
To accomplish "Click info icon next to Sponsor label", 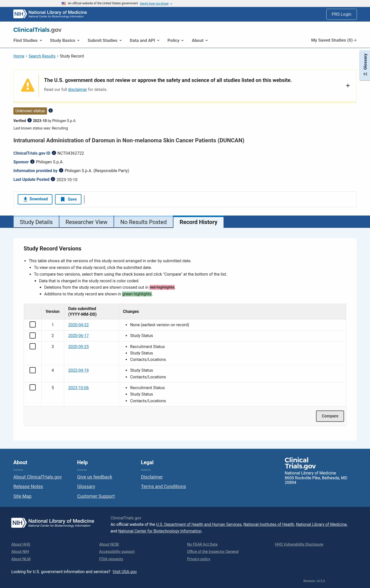I will [32, 162].
